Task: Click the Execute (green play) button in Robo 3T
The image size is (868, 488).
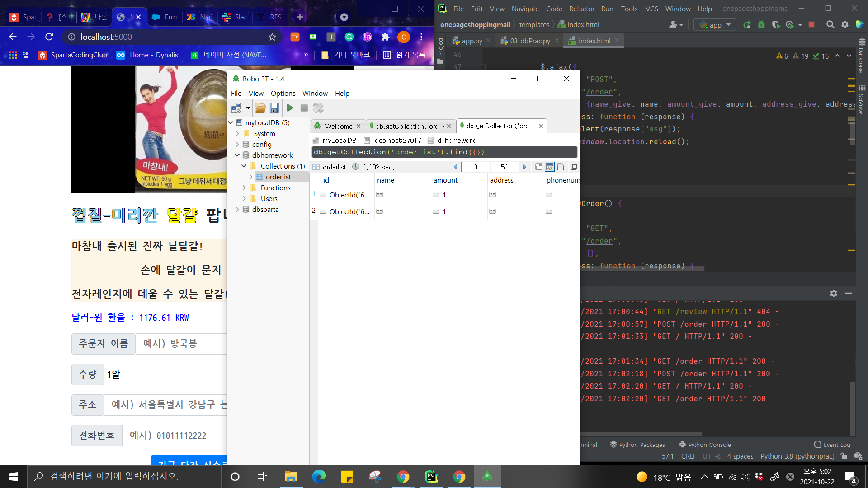Action: [x=290, y=108]
